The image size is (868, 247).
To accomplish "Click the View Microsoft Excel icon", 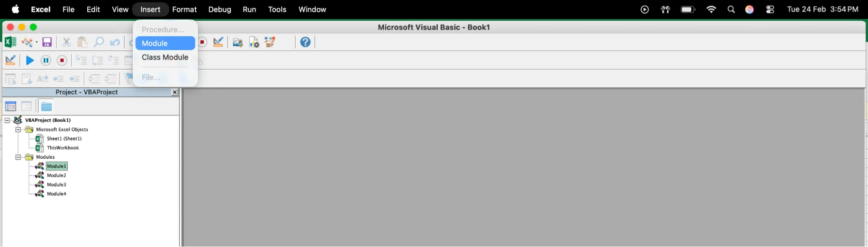I will (x=10, y=42).
